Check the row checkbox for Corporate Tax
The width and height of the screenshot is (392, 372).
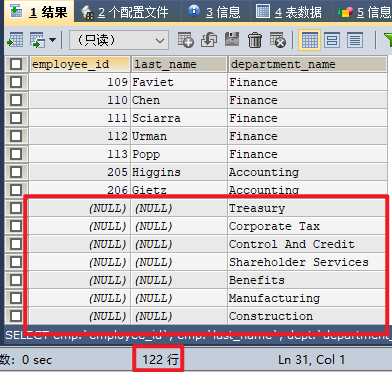(16, 226)
